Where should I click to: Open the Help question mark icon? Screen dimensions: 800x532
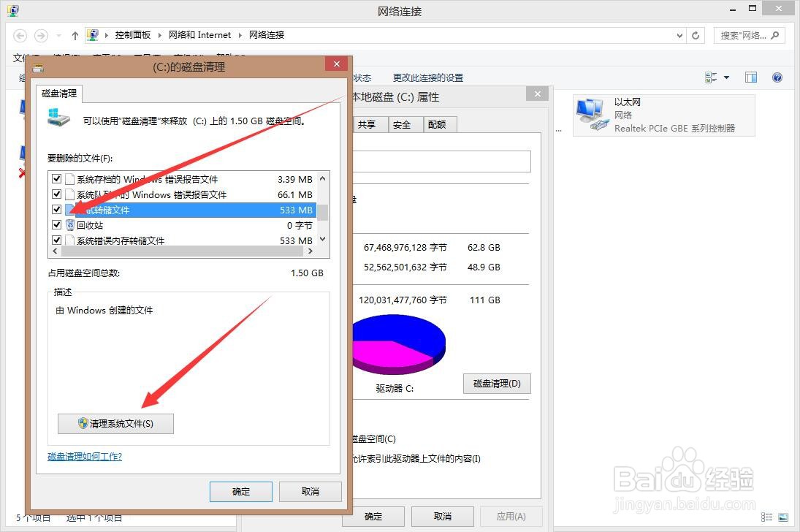tap(777, 77)
